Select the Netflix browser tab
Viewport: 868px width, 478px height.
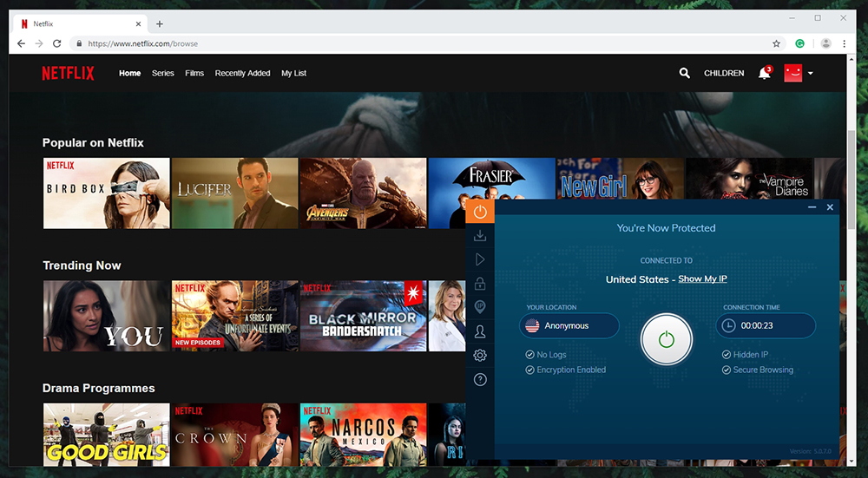[x=81, y=23]
